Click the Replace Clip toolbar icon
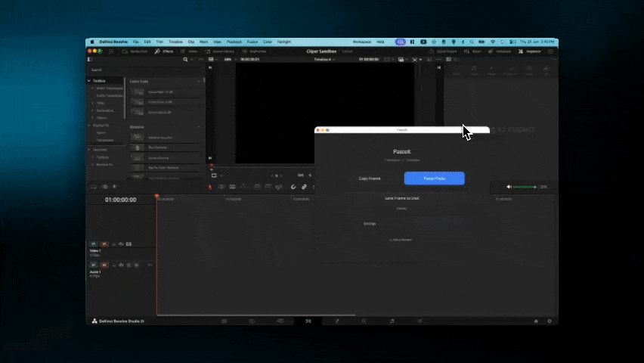Screen dimensions: 644x363 (279, 187)
